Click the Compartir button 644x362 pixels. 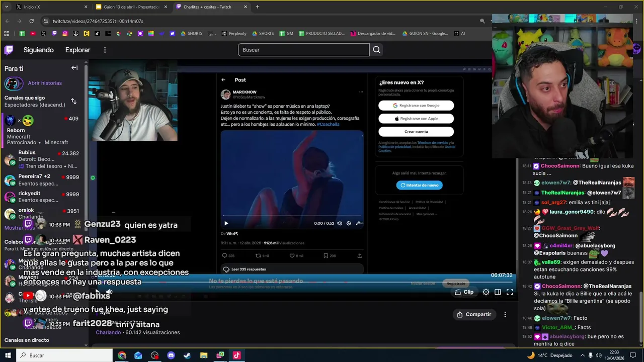click(474, 314)
